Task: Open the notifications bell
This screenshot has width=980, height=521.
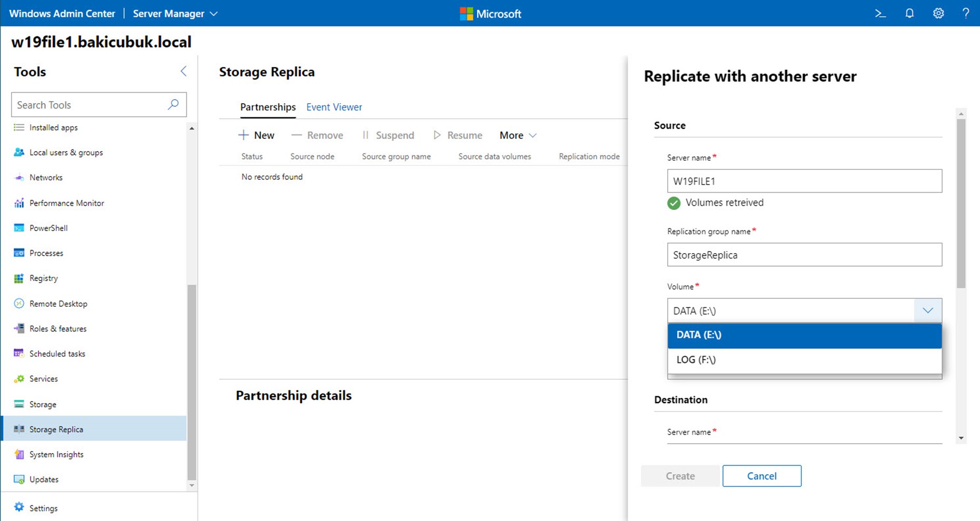Action: (x=909, y=14)
